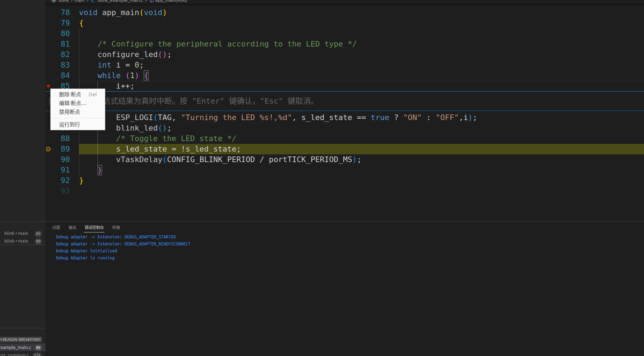Click the DEBUG_ADAPTER_READY2CONNECT console message
The height and width of the screenshot is (356, 644).
coord(123,244)
